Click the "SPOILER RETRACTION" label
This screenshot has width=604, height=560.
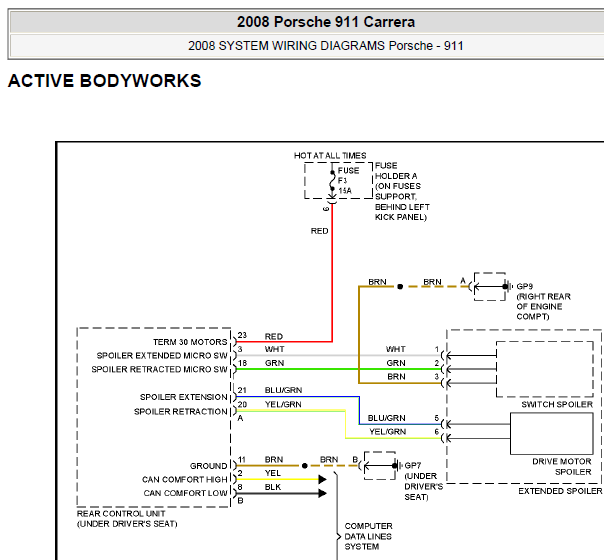181,412
